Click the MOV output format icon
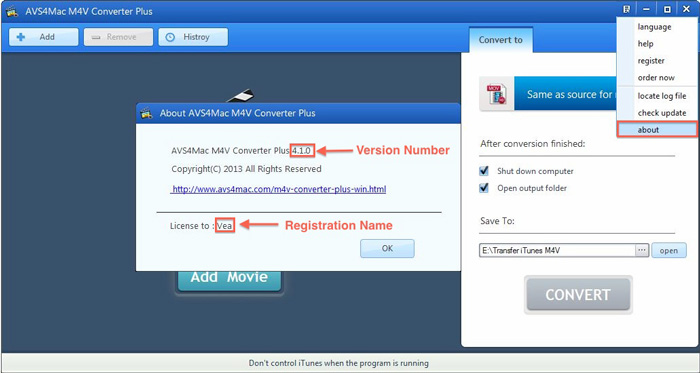Image resolution: width=700 pixels, height=373 pixels. (x=496, y=94)
